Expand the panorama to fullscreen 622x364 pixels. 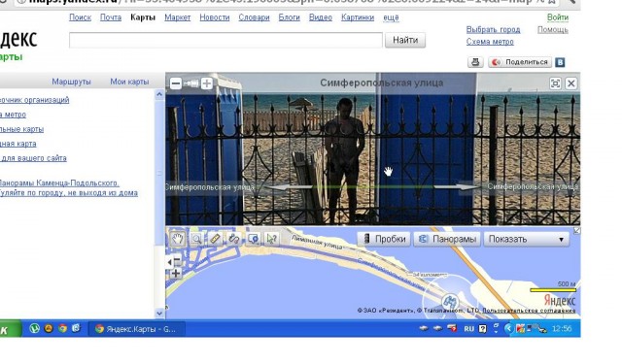tap(555, 83)
